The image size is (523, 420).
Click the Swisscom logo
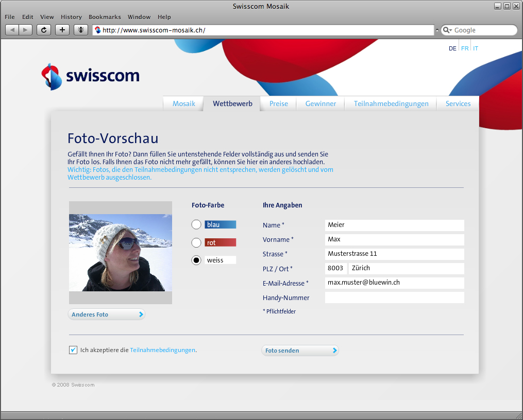[90, 77]
